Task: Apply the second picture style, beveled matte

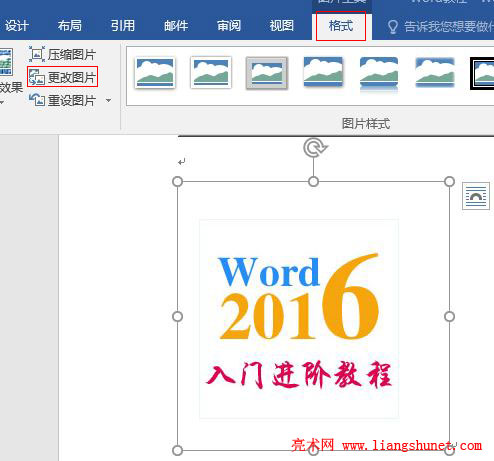Action: point(211,73)
